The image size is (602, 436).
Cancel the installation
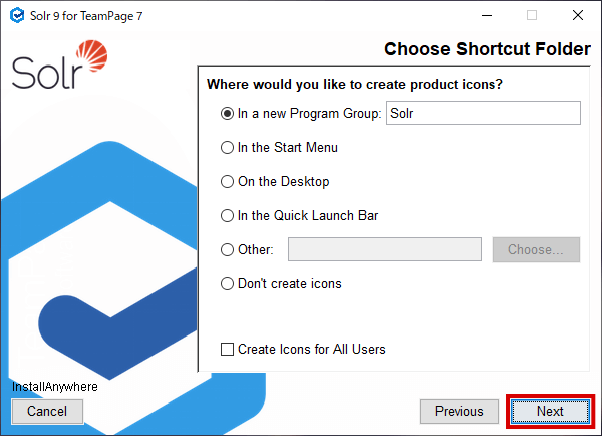point(47,411)
